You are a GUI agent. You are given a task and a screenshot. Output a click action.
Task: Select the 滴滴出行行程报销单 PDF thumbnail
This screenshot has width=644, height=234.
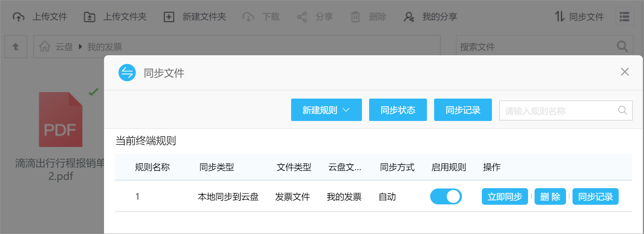[x=61, y=120]
